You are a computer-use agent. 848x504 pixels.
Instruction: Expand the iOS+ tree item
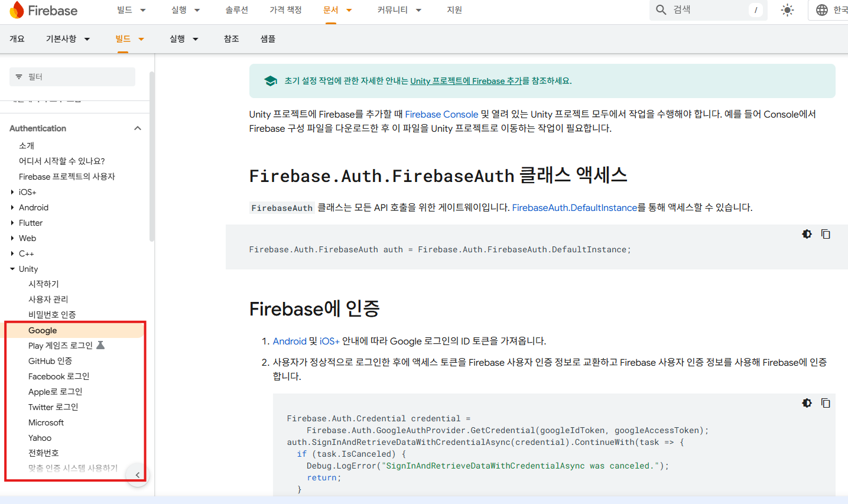tap(12, 192)
